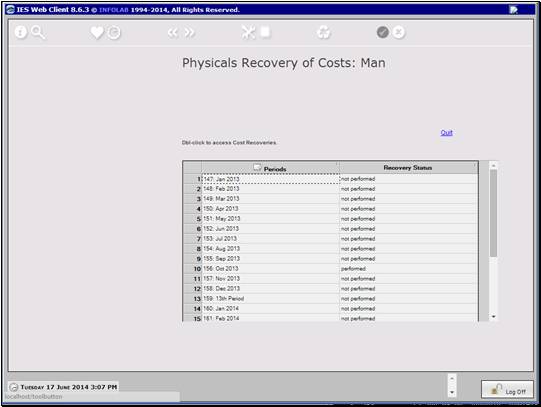Open the crossed tools settings icon

[x=248, y=32]
